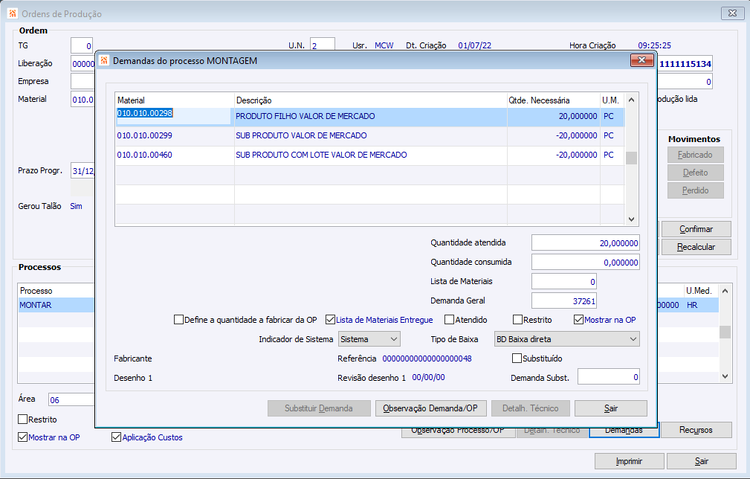Click the Demanda Subst. input field
Viewport: 750px width, 479px height.
pyautogui.click(x=608, y=377)
